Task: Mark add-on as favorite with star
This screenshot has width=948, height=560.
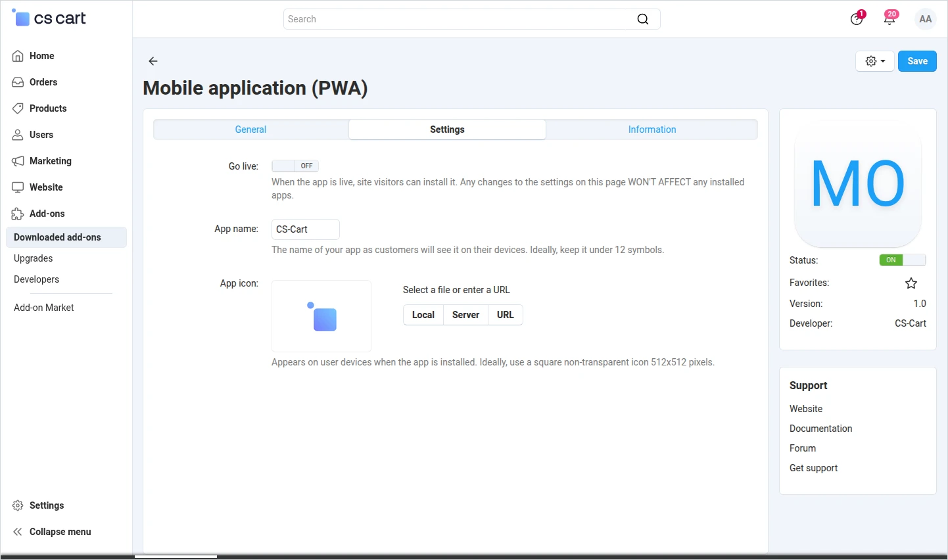Action: coord(911,283)
